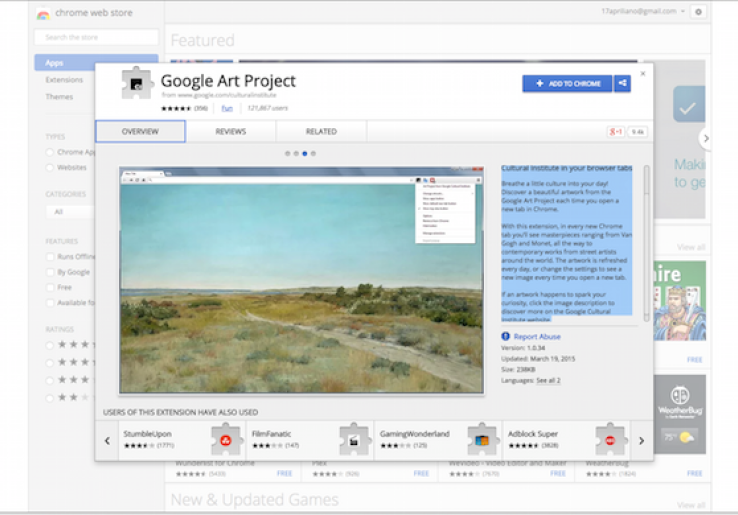Click the share icon beside Add to Chrome

click(x=622, y=83)
